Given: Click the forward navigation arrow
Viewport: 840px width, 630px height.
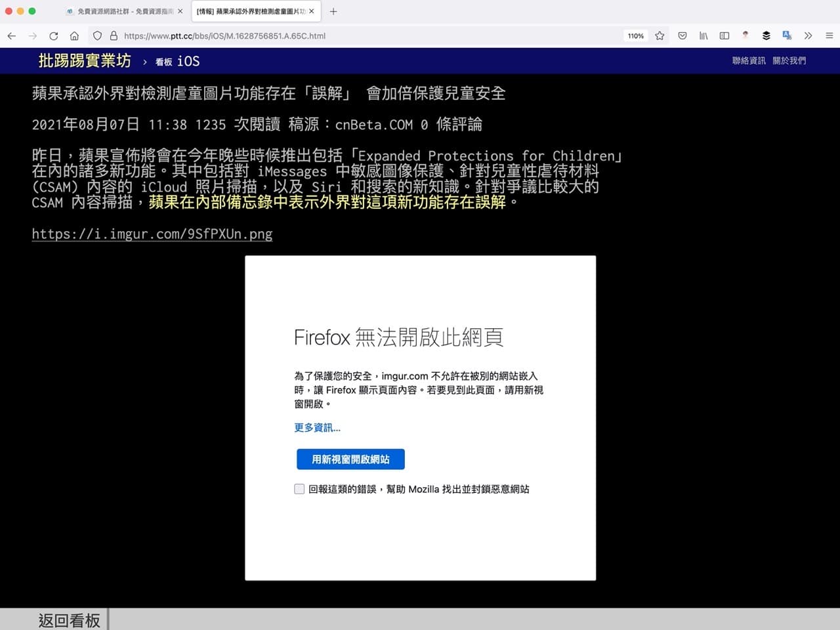Looking at the screenshot, I should click(32, 35).
